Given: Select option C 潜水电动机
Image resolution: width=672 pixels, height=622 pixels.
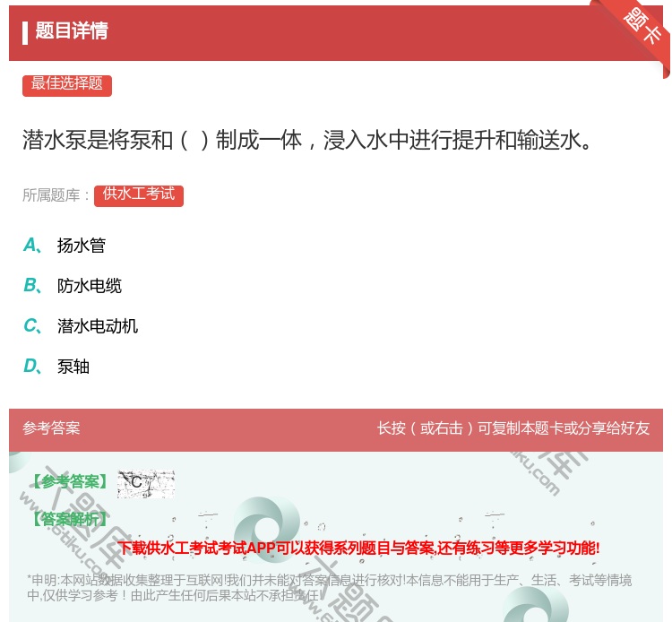Looking at the screenshot, I should [x=81, y=326].
